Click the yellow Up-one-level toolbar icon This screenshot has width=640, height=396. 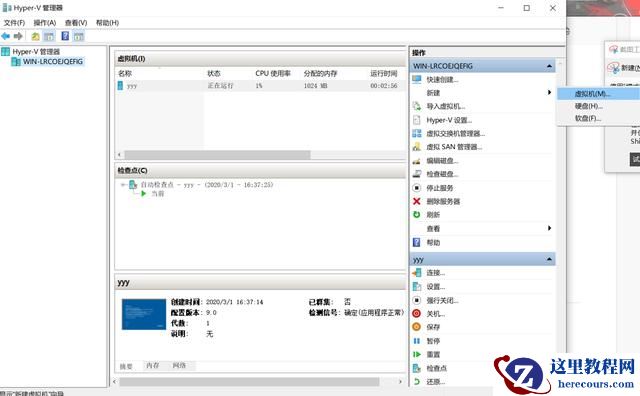tap(36, 36)
